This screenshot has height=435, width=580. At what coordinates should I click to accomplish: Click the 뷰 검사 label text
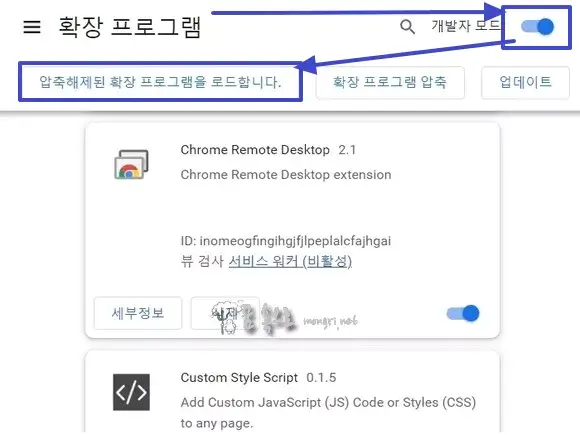(202, 262)
